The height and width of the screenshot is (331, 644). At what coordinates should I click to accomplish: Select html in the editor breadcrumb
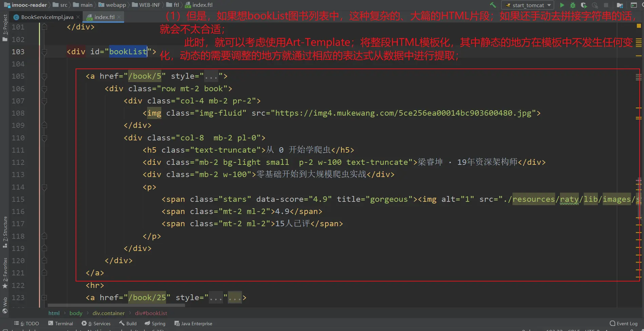(54, 313)
